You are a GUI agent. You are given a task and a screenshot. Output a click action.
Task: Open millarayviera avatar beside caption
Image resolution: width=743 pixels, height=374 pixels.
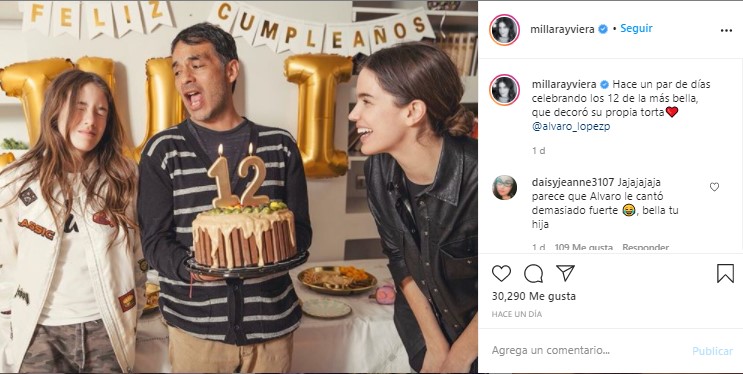click(x=504, y=90)
